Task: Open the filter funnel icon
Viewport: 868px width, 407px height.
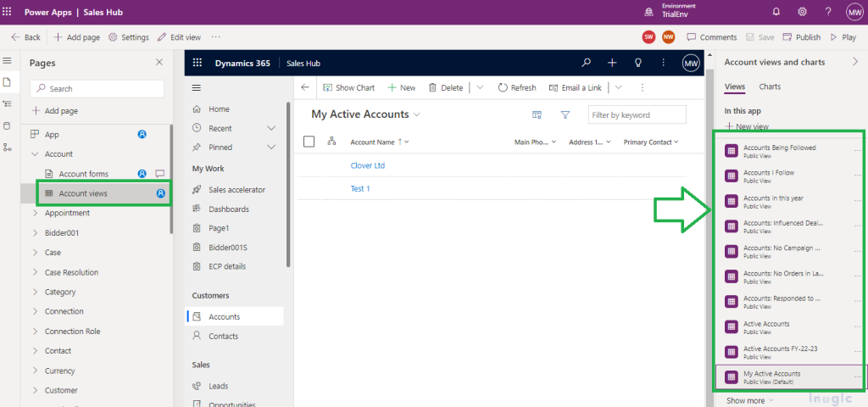Action: (565, 114)
